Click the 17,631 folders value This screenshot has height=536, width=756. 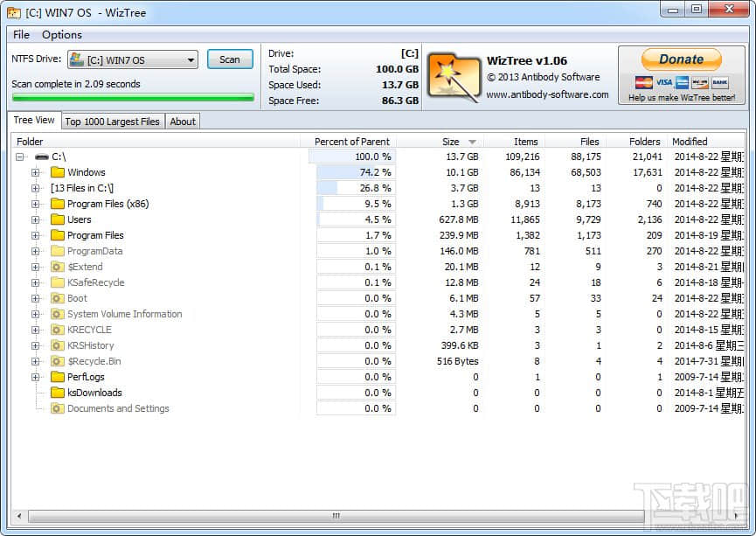tap(648, 172)
